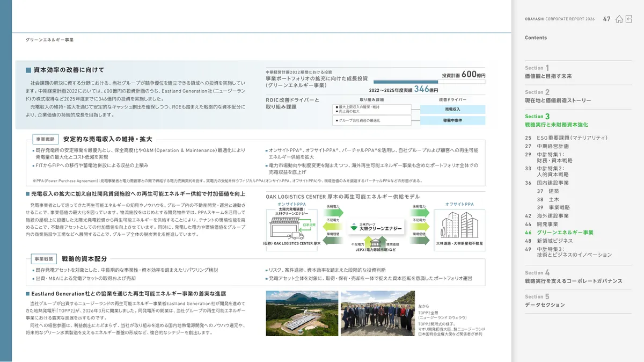The width and height of the screenshot is (644, 362).
Task: Click the 事業戦略 tag beside 戦略的資本配分
Action: click(45, 259)
